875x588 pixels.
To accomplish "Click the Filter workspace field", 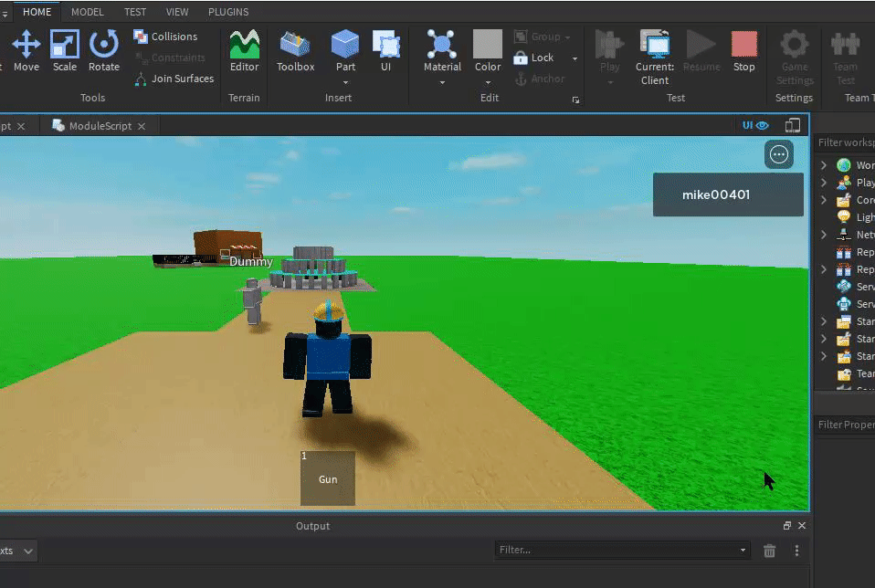I will click(x=845, y=142).
